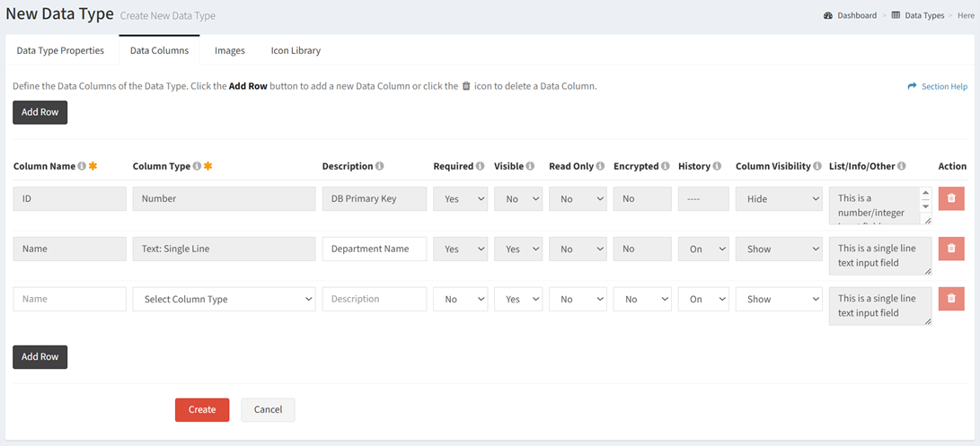The image size is (980, 446).
Task: Switch to the Data Type Properties tab
Action: [60, 50]
